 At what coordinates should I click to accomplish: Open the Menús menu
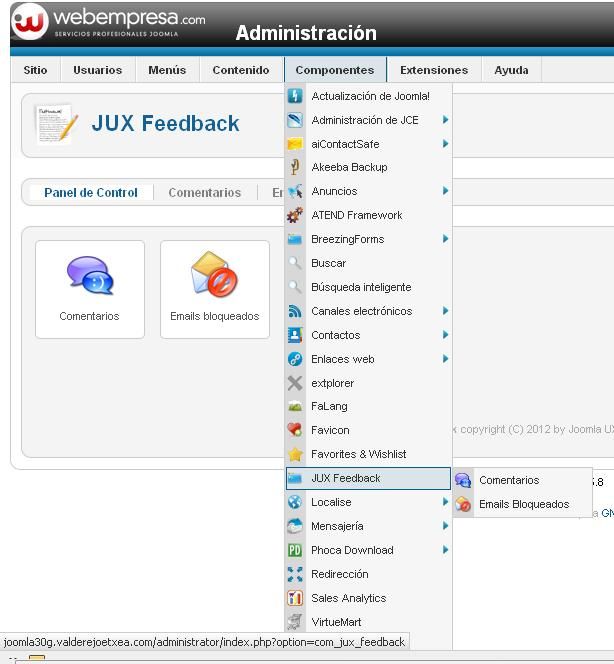167,70
